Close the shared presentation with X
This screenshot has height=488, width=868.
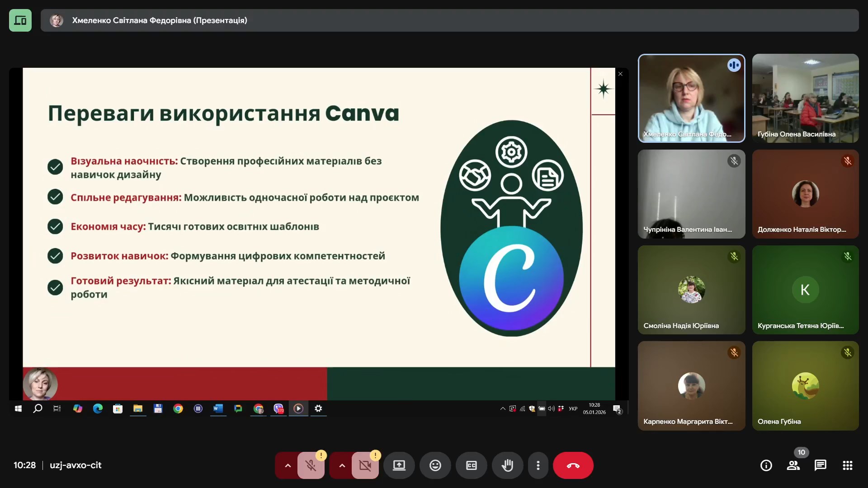coord(620,74)
